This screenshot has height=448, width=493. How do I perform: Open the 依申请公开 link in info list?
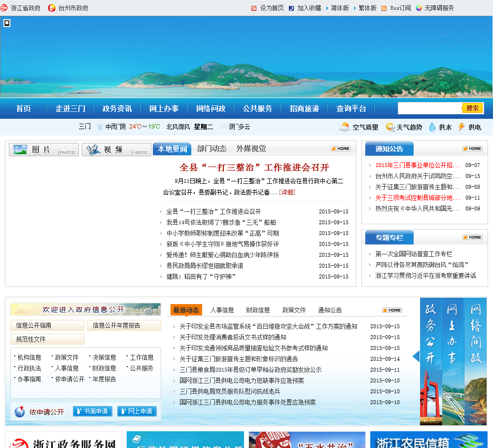coord(70,379)
